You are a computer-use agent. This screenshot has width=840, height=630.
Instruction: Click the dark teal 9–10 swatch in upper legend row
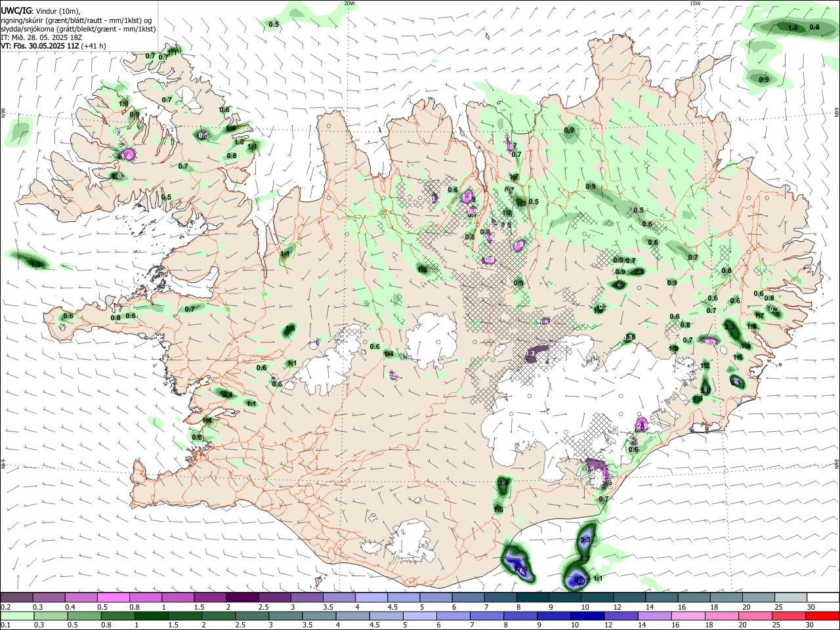coord(564,598)
